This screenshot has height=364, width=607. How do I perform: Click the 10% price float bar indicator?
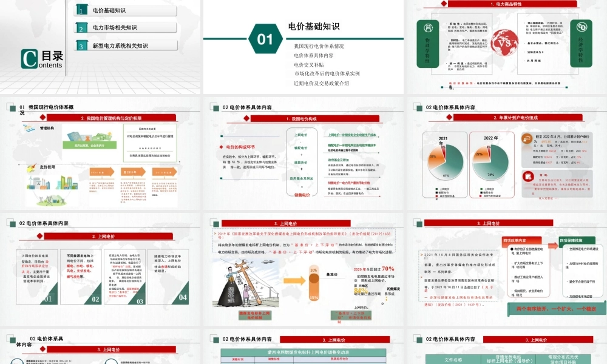[313, 269]
